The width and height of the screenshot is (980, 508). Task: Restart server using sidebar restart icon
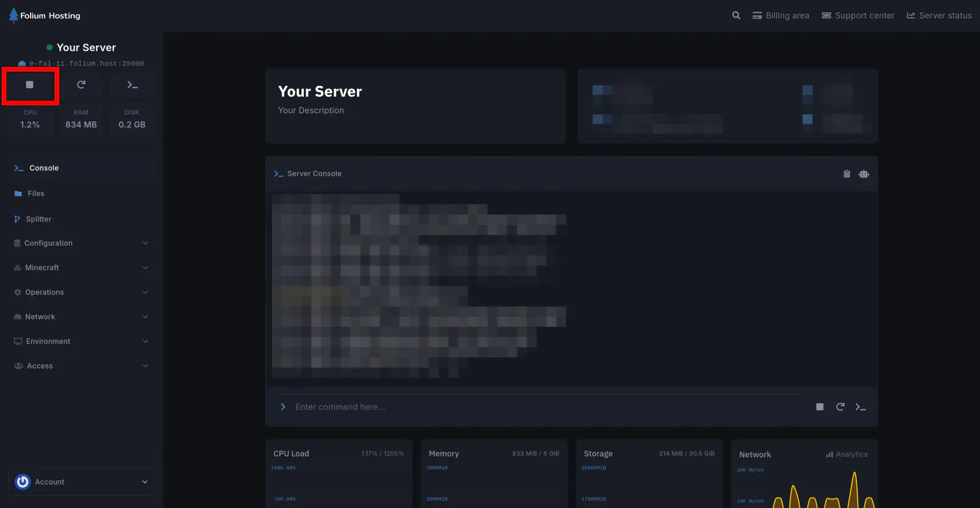[81, 85]
